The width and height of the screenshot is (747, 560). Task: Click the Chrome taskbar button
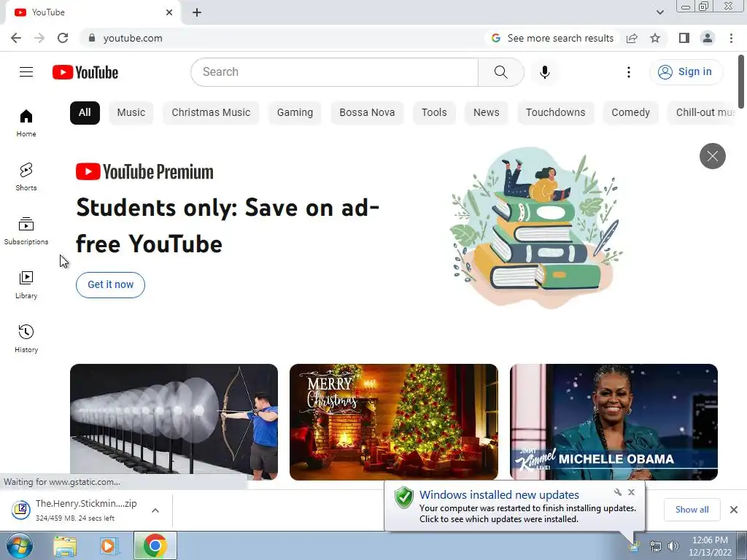coord(155,545)
